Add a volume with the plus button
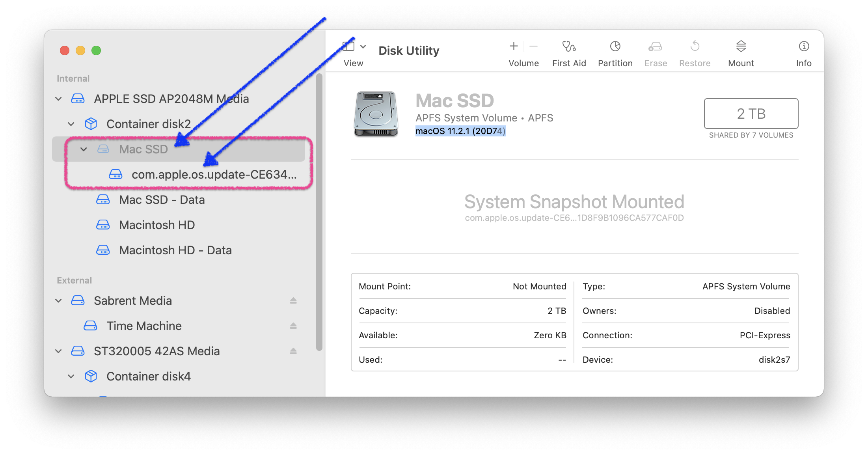This screenshot has height=455, width=868. click(513, 47)
